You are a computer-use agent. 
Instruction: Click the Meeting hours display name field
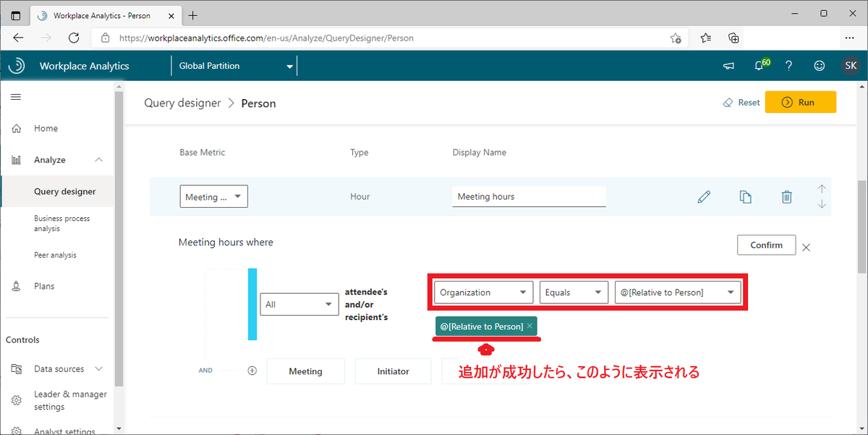529,197
